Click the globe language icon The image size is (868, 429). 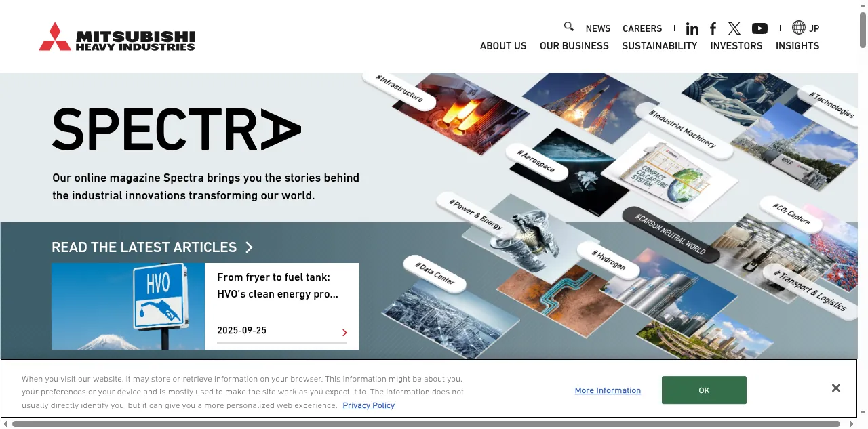click(799, 28)
